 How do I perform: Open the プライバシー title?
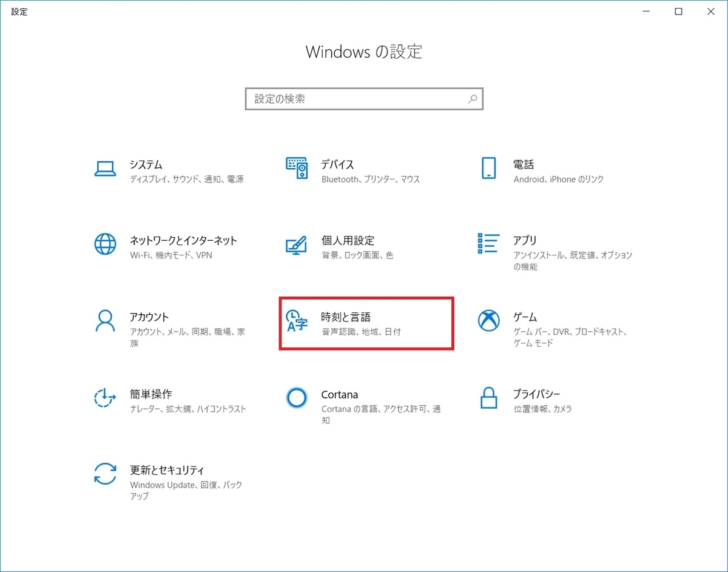tap(537, 394)
